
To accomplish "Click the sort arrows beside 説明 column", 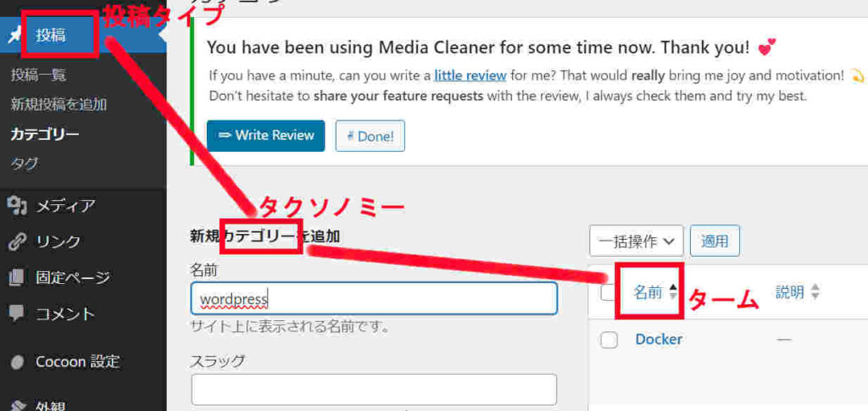I will pyautogui.click(x=815, y=292).
